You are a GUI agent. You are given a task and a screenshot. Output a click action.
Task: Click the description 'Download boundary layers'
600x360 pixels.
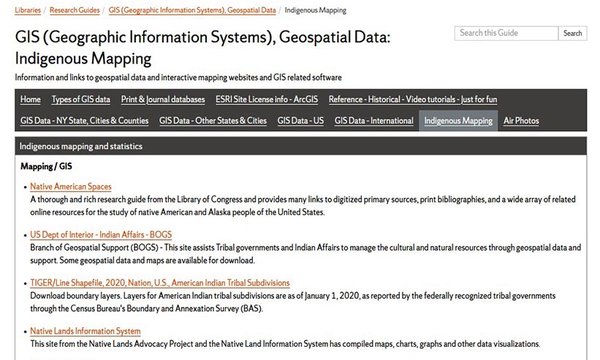(x=293, y=302)
